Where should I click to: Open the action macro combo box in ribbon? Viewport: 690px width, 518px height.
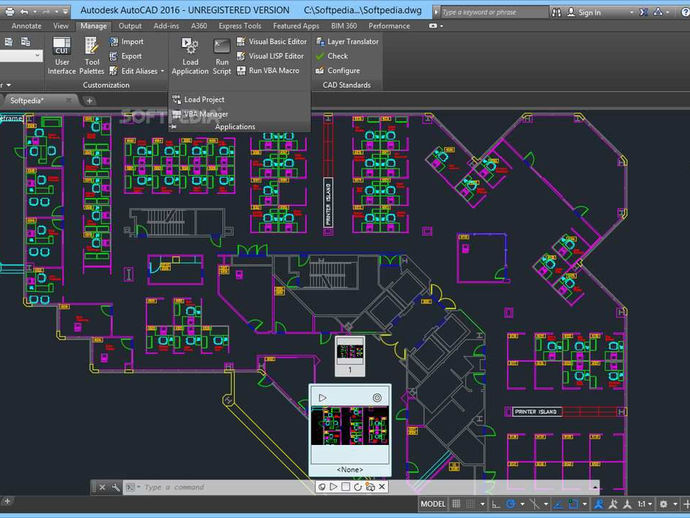[21, 55]
